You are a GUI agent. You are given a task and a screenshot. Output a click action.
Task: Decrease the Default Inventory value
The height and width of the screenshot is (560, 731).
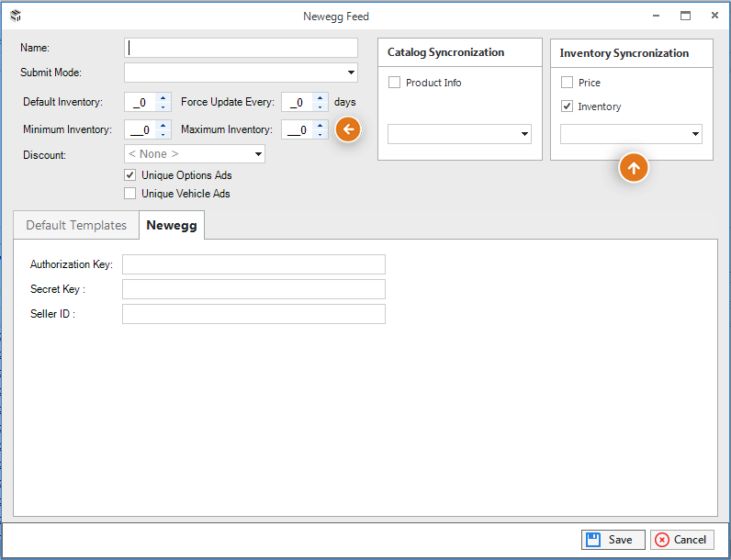[x=163, y=106]
